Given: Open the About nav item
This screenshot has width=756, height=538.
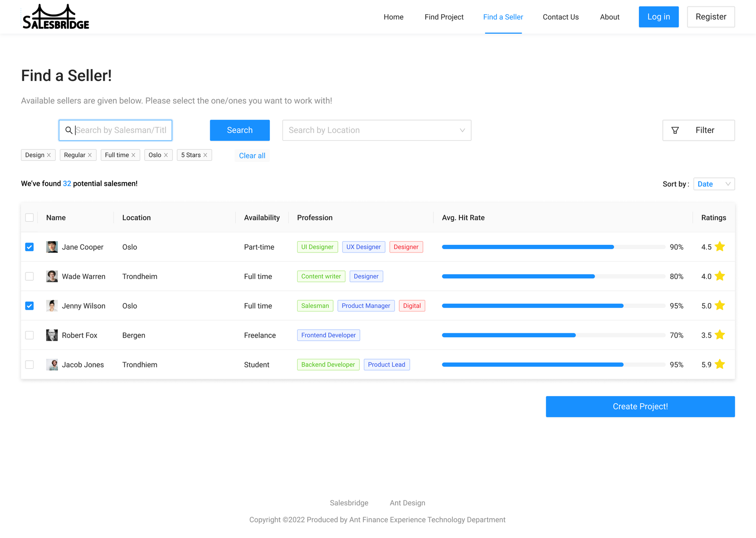Looking at the screenshot, I should [610, 17].
